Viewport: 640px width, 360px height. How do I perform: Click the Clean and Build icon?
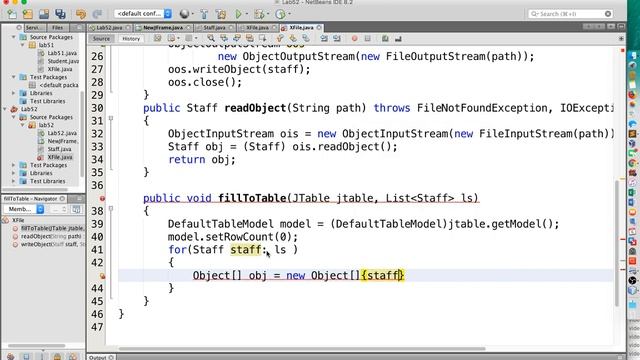pos(221,14)
